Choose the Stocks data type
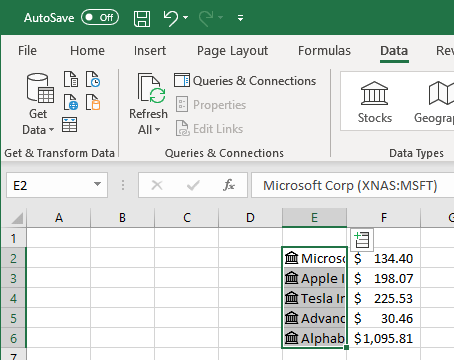This screenshot has width=454, height=360. click(375, 103)
